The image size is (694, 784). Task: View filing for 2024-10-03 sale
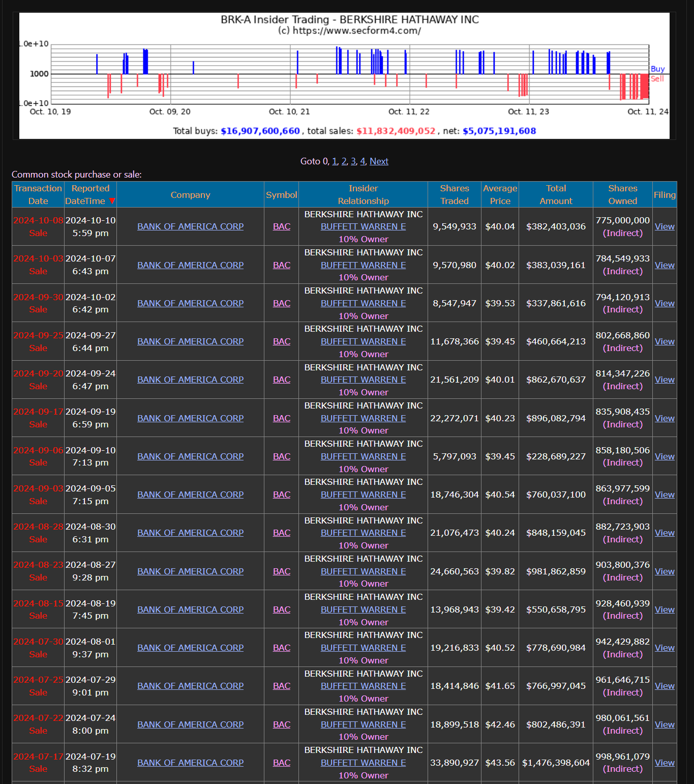665,265
